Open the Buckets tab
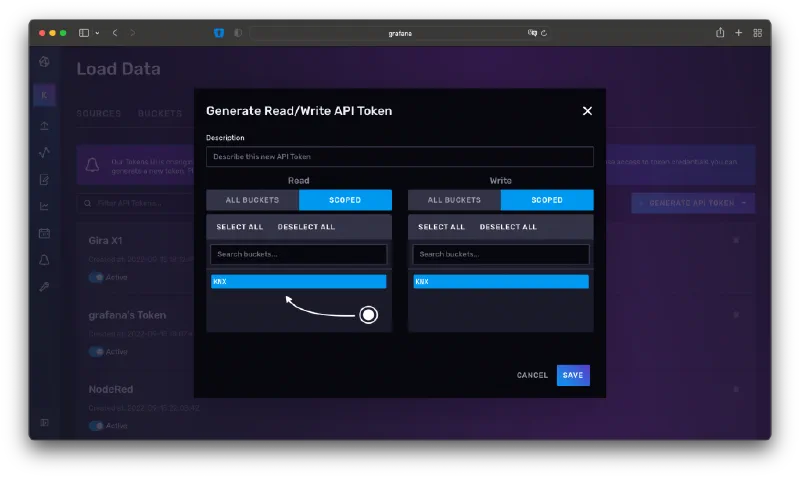The height and width of the screenshot is (478, 800). click(x=160, y=113)
